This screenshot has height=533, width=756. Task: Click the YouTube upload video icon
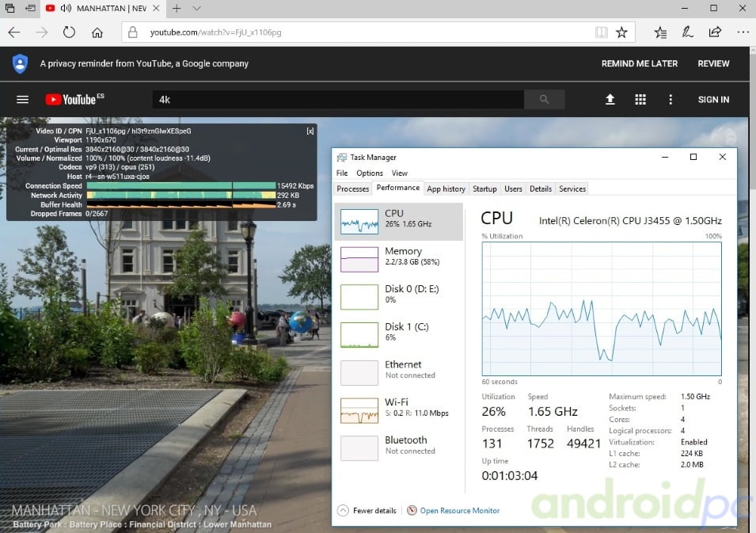pyautogui.click(x=610, y=100)
